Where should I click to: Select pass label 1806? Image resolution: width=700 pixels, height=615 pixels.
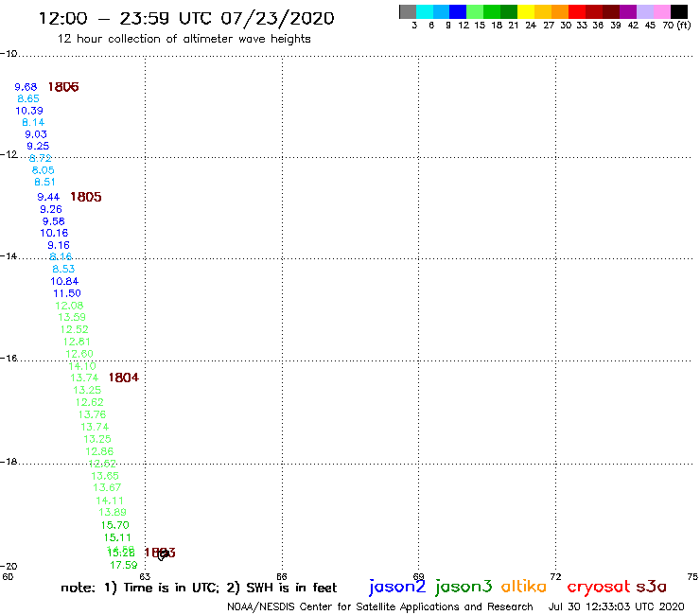click(x=63, y=87)
